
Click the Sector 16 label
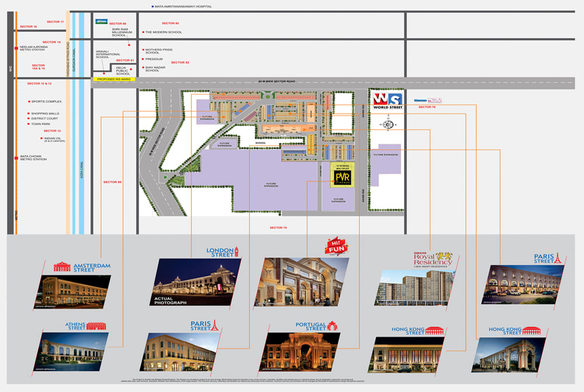tap(28, 27)
